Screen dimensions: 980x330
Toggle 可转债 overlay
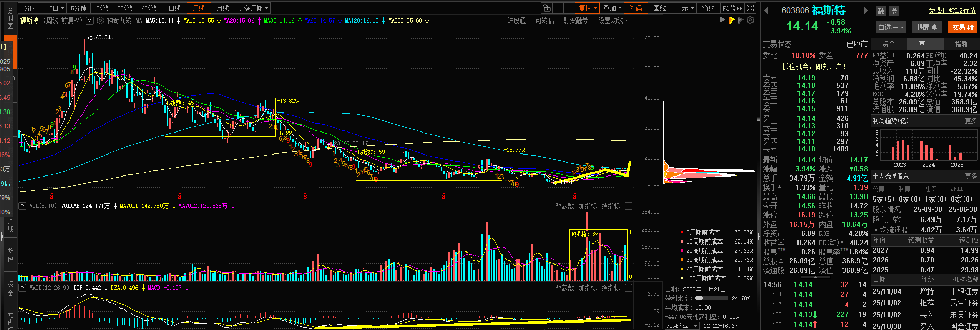coord(544,21)
